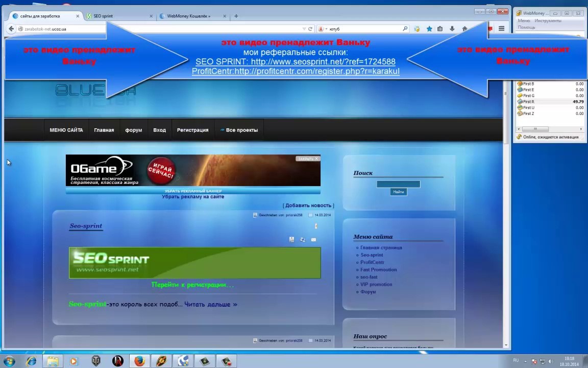Select First B purse in WebMoney
Viewport: 588px width, 368px height.
550,84
